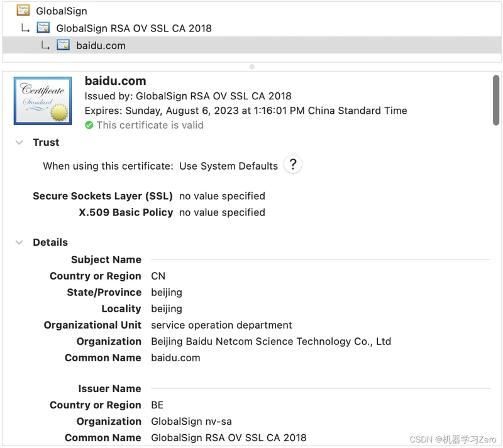
Task: Collapse the Trust section chevron
Action: coord(19,143)
